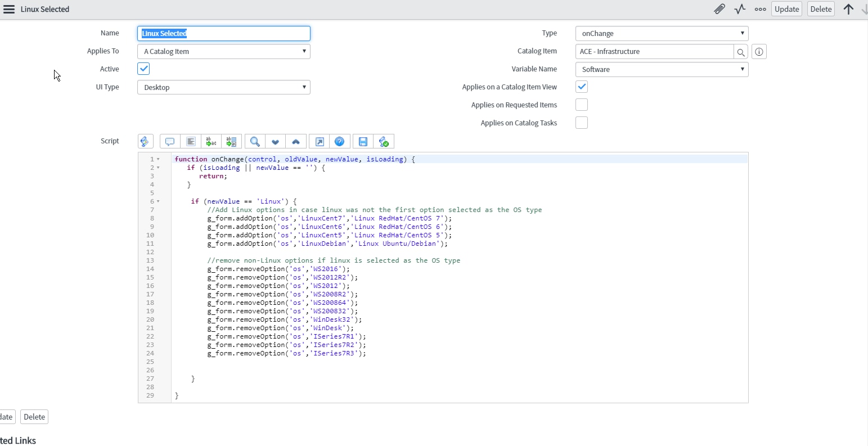Toggle full screen script editor icon

(x=319, y=142)
